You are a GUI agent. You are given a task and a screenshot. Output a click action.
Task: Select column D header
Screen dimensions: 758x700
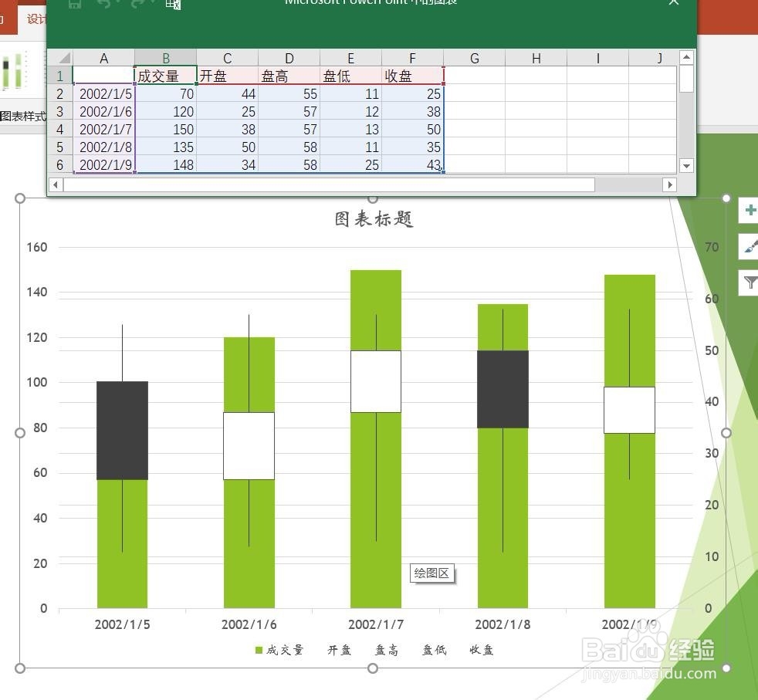(289, 59)
